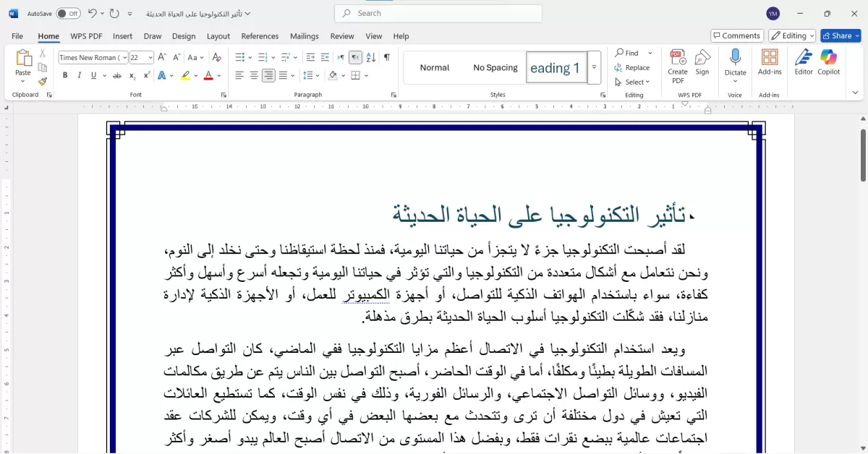Click the superscript icon
Screen dimensions: 868x454
[148, 75]
